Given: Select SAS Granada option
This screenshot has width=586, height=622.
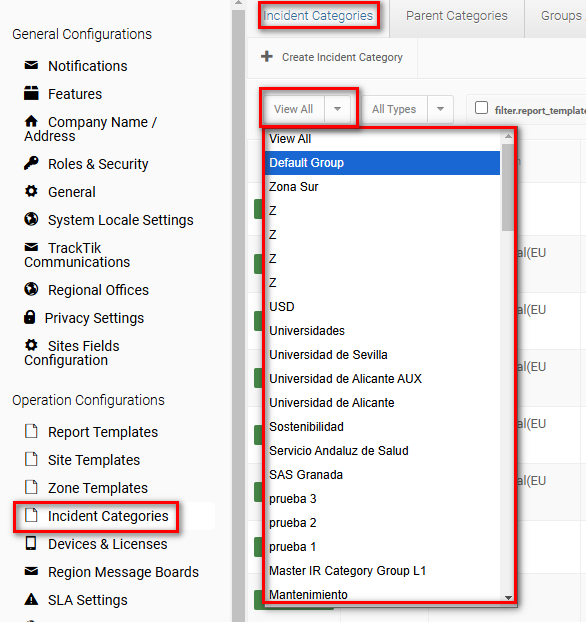Looking at the screenshot, I should 383,475.
